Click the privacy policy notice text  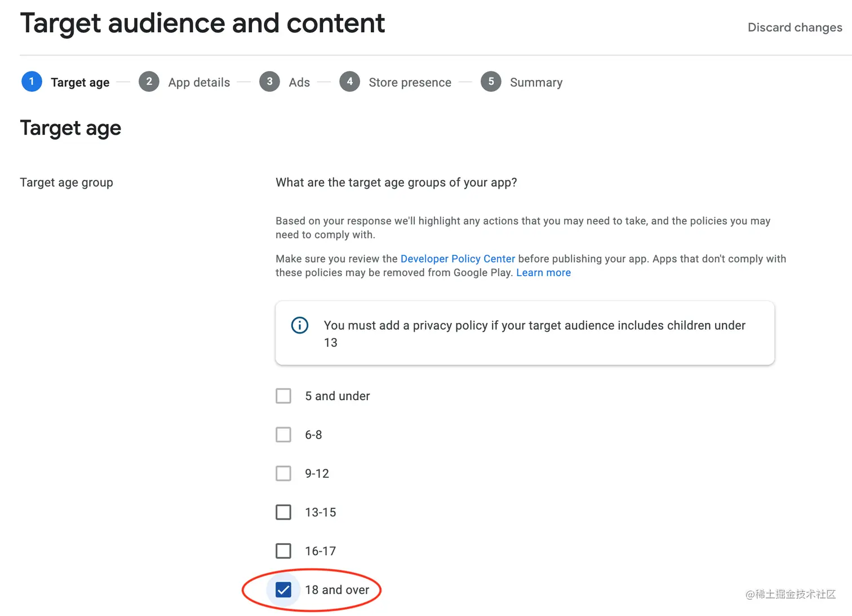(534, 334)
